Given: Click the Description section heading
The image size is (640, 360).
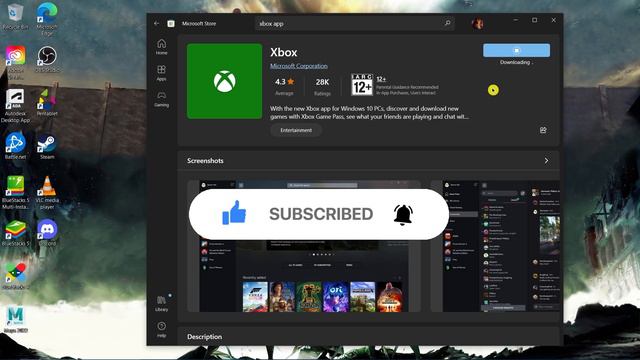Looking at the screenshot, I should (x=204, y=337).
